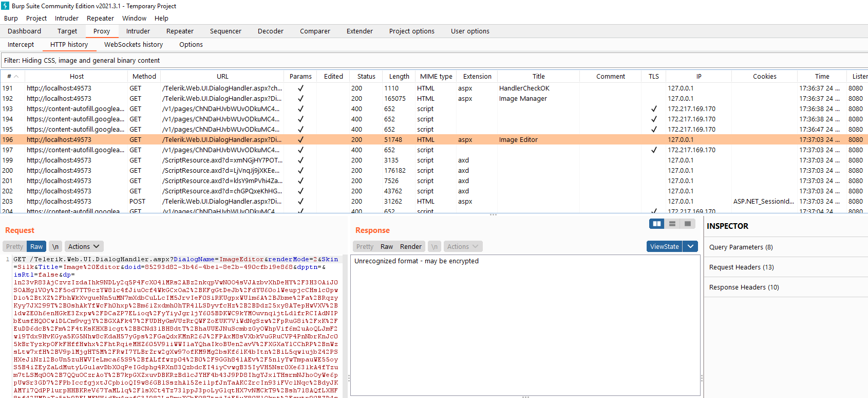The height and width of the screenshot is (398, 868).
Task: Expand Request Headers (13) section
Action: 741,267
